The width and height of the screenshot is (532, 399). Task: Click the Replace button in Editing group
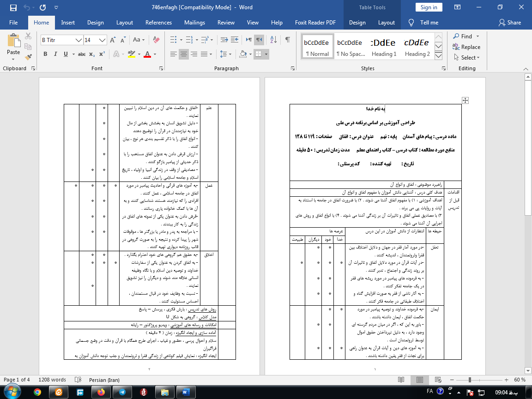(x=466, y=47)
